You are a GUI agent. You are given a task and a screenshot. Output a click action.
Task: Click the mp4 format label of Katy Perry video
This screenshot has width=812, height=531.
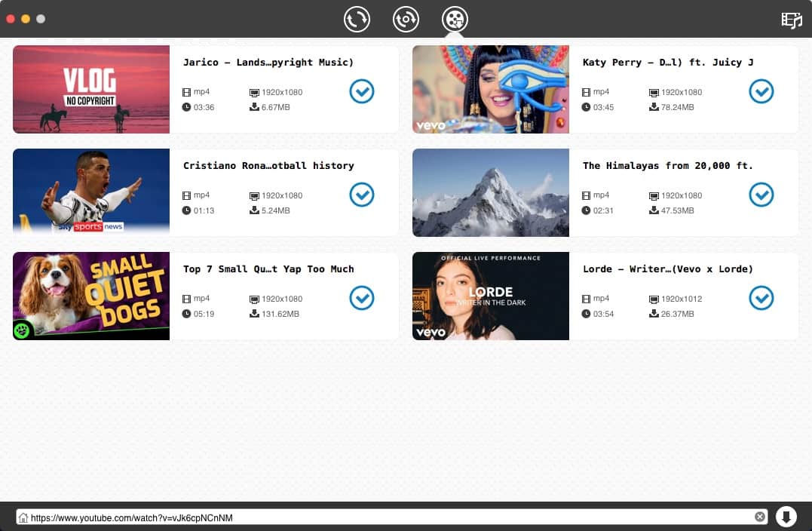601,92
